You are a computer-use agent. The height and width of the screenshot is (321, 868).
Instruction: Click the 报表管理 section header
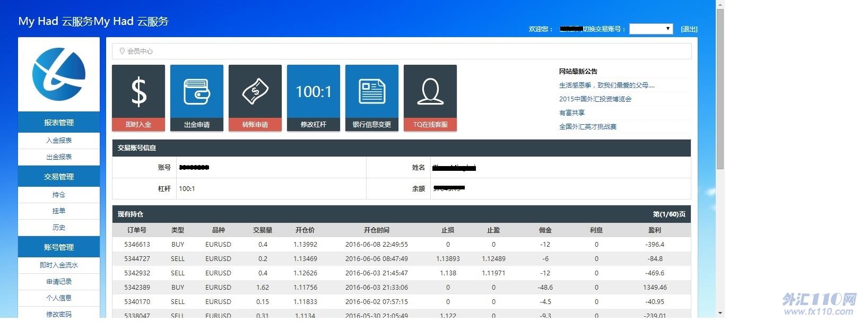[x=59, y=123]
